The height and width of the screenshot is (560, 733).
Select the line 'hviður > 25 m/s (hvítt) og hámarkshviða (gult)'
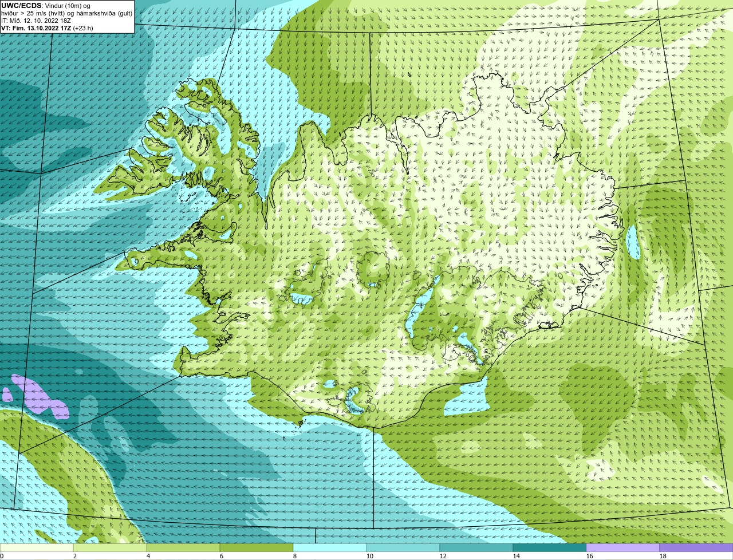click(x=67, y=13)
